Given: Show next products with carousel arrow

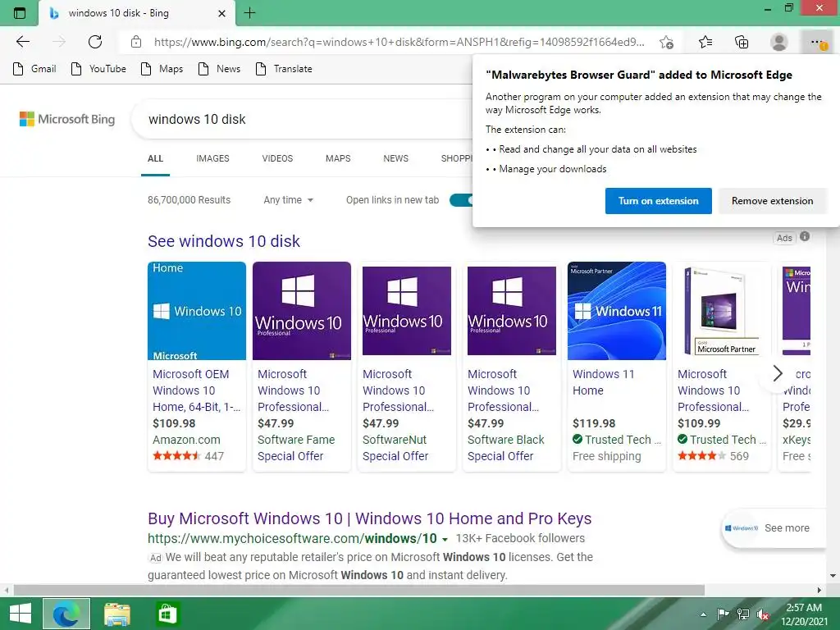Looking at the screenshot, I should [778, 373].
